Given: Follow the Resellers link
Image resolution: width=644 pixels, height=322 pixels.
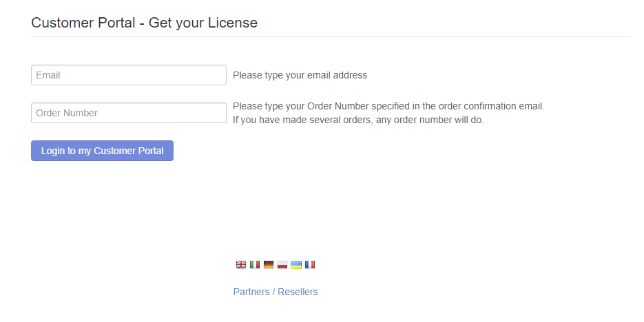Looking at the screenshot, I should (x=298, y=292).
